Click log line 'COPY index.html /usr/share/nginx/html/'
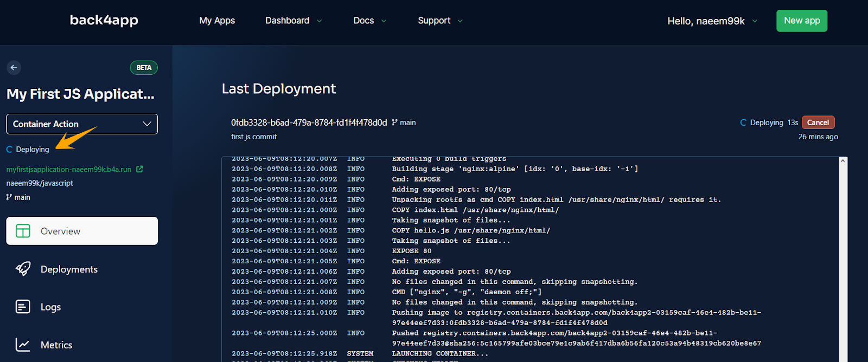 coord(475,210)
